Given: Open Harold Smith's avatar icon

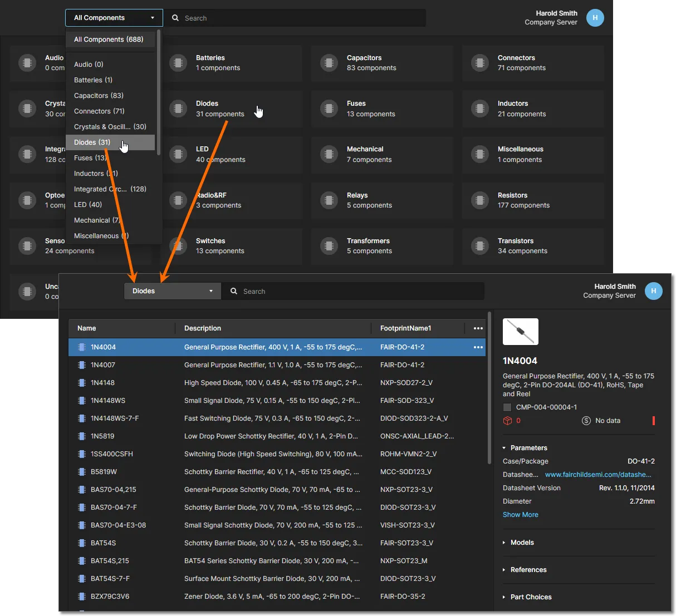Looking at the screenshot, I should (653, 290).
